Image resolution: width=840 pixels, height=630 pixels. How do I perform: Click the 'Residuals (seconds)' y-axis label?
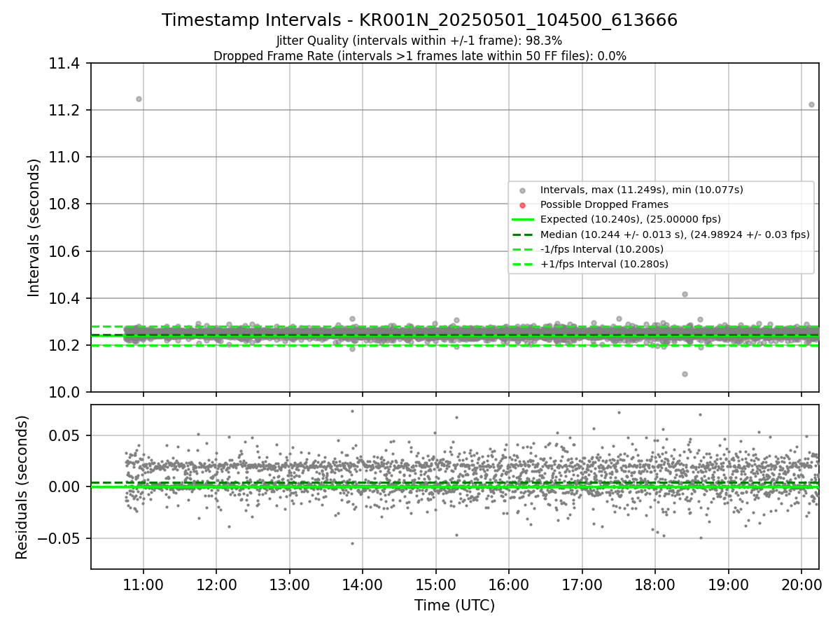pyautogui.click(x=22, y=487)
